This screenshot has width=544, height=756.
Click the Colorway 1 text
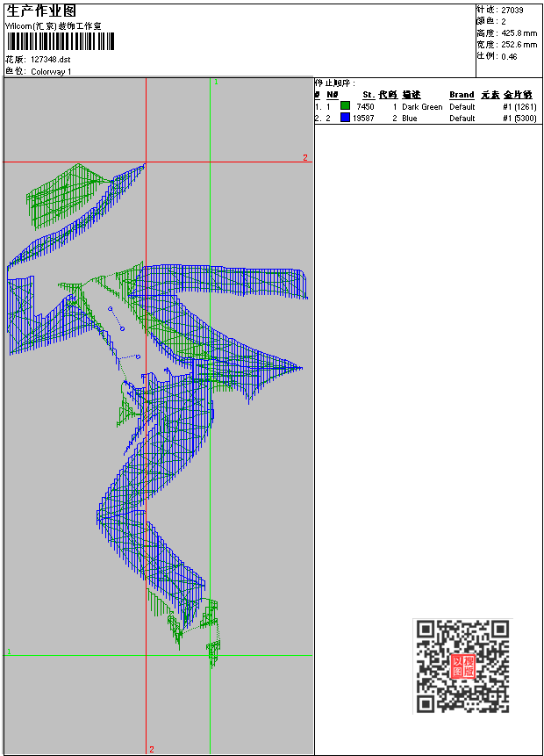51,71
